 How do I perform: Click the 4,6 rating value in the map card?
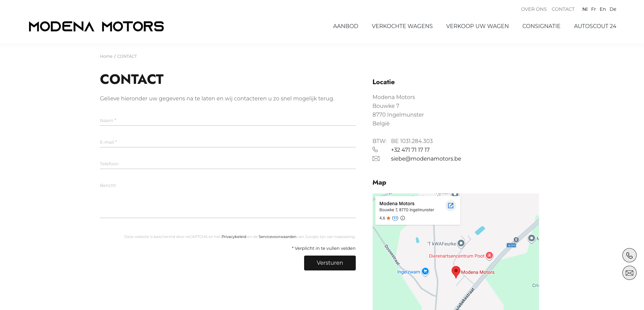382,218
